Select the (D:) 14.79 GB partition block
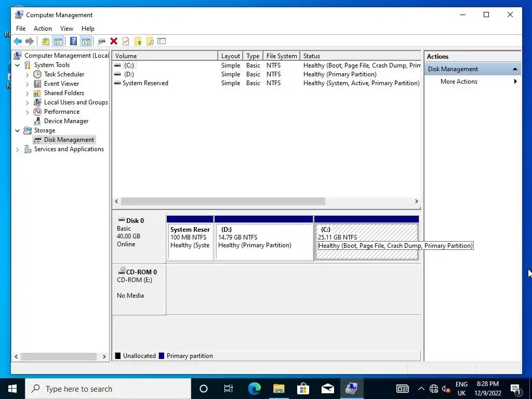532x399 pixels. [263, 238]
